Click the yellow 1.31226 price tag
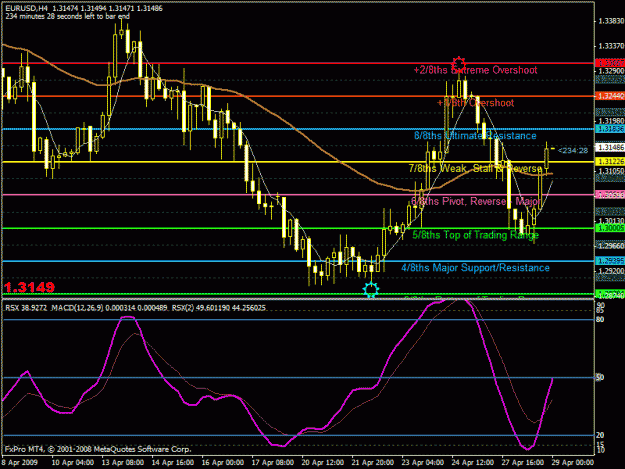 [x=609, y=161]
